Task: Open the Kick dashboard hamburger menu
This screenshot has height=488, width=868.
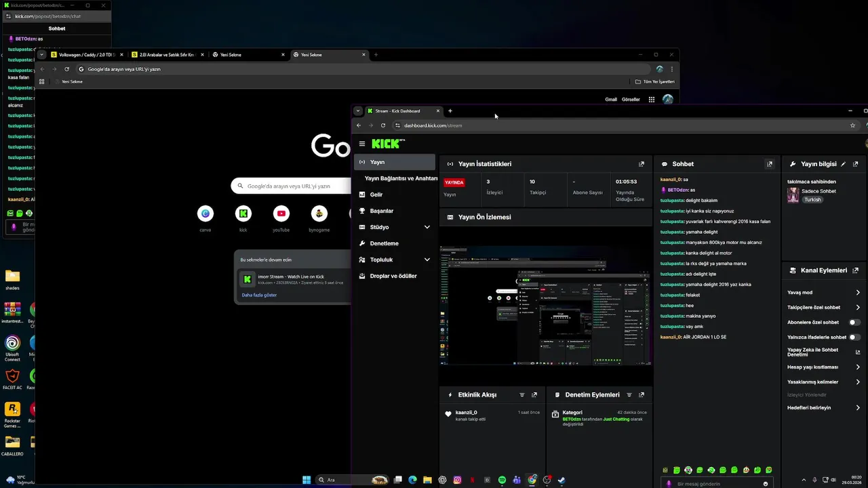Action: 362,144
